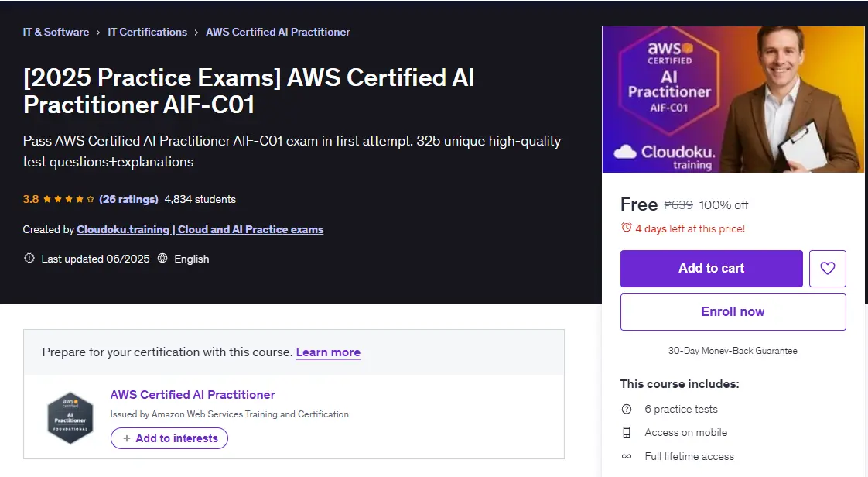
Task: Open the IT Certifications breadcrumb
Action: (147, 32)
